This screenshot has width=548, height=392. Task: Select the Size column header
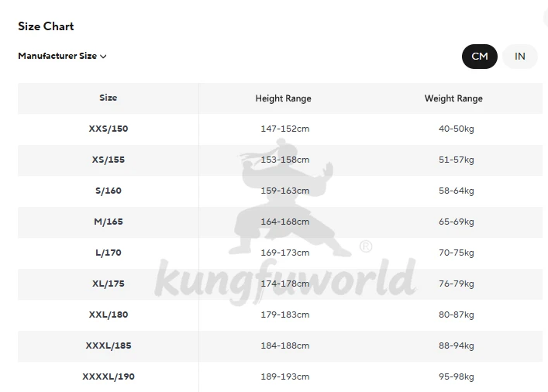pos(108,98)
